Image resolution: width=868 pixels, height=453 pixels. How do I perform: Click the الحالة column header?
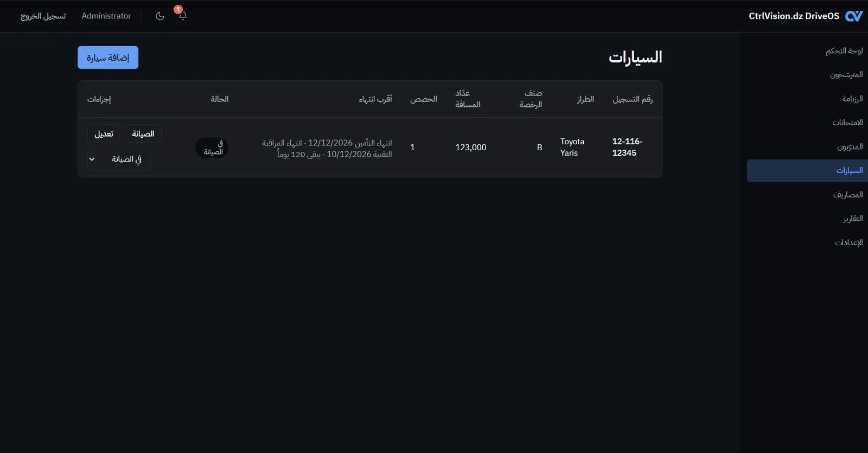tap(220, 99)
